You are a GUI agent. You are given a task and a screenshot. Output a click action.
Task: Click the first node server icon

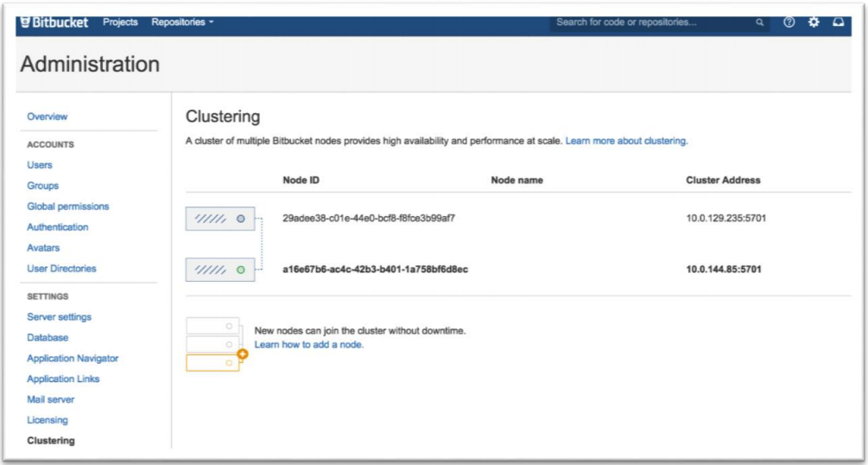[x=219, y=219]
